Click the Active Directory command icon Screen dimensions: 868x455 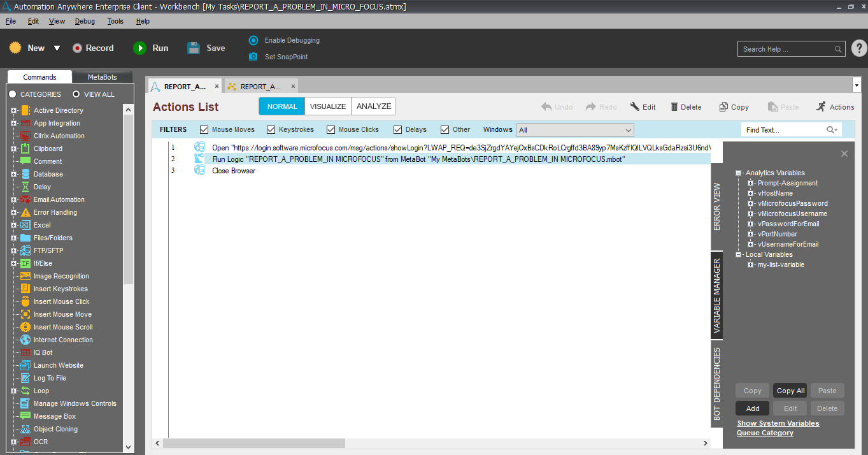pyautogui.click(x=25, y=110)
